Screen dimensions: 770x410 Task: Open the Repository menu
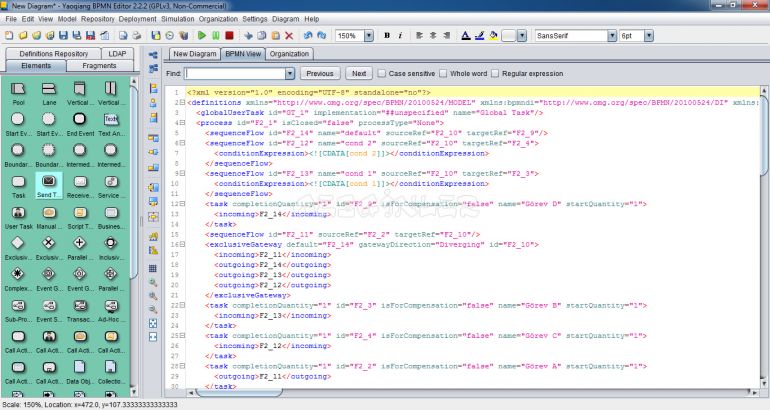[98, 19]
